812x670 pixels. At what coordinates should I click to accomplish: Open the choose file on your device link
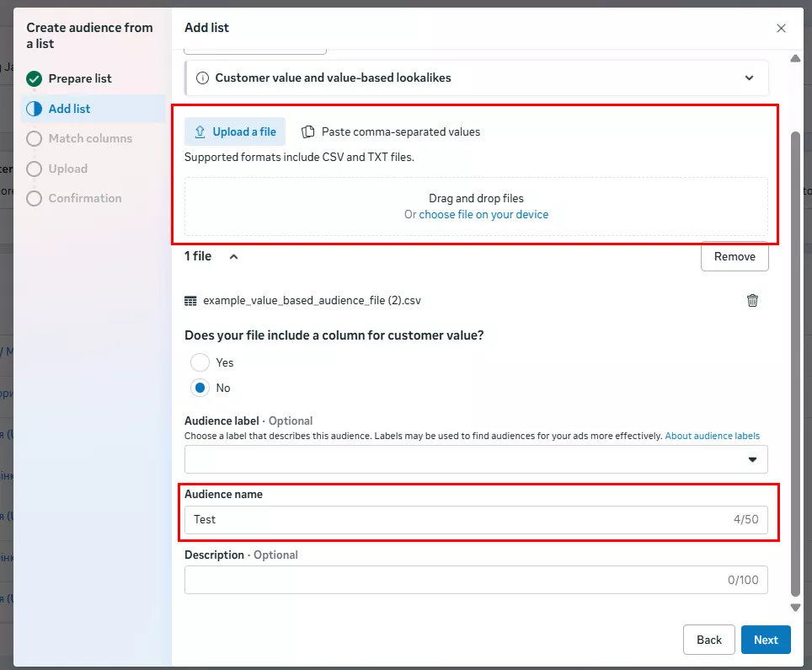point(483,214)
